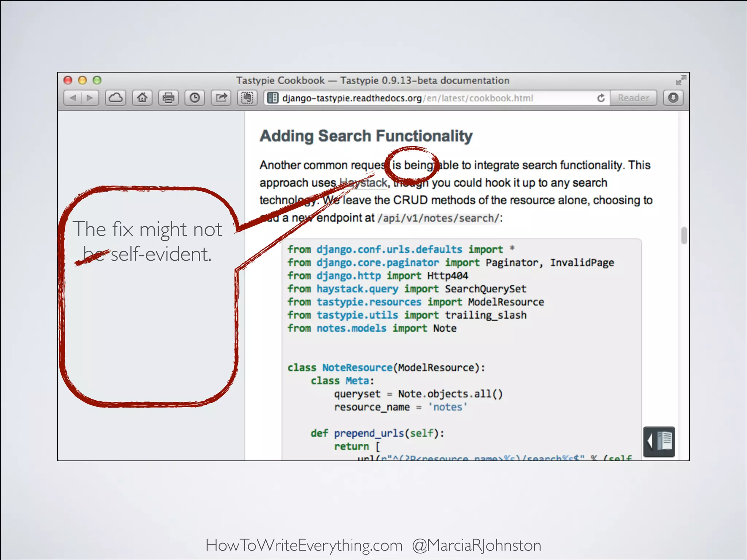Click the green zoom window button
Viewport: 747px width, 560px height.
pos(97,80)
